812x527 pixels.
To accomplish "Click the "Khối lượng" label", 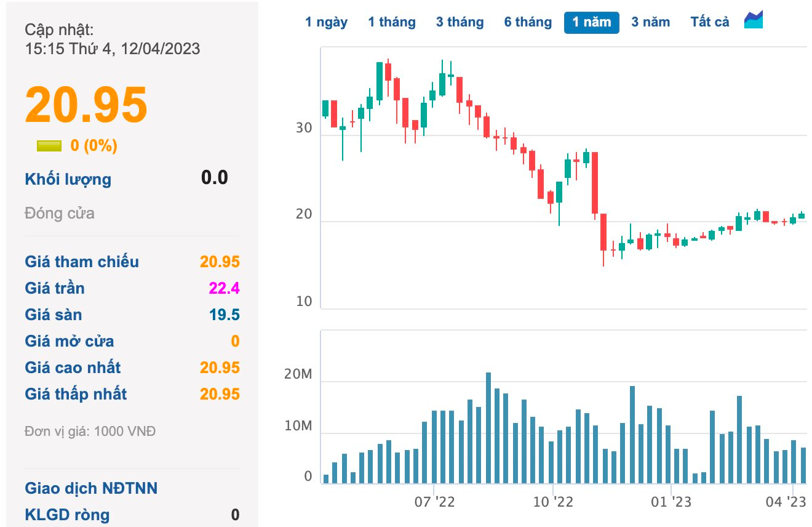I will (x=68, y=180).
